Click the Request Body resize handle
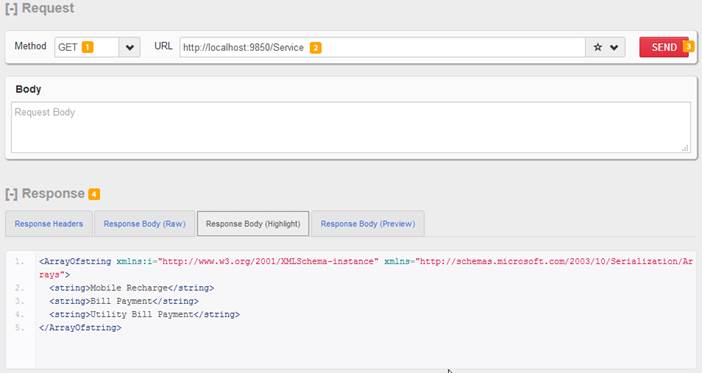702x373 pixels. [685, 148]
